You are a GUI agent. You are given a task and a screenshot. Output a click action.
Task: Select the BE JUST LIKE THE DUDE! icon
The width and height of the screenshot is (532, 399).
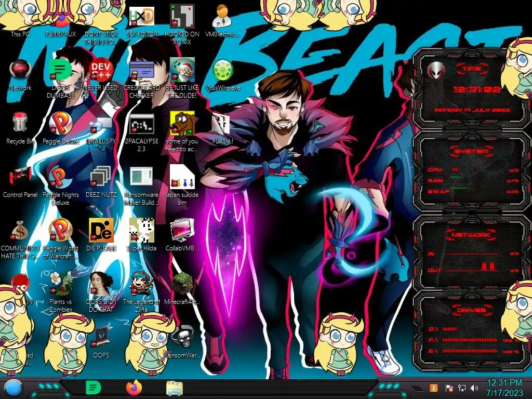[x=182, y=78]
